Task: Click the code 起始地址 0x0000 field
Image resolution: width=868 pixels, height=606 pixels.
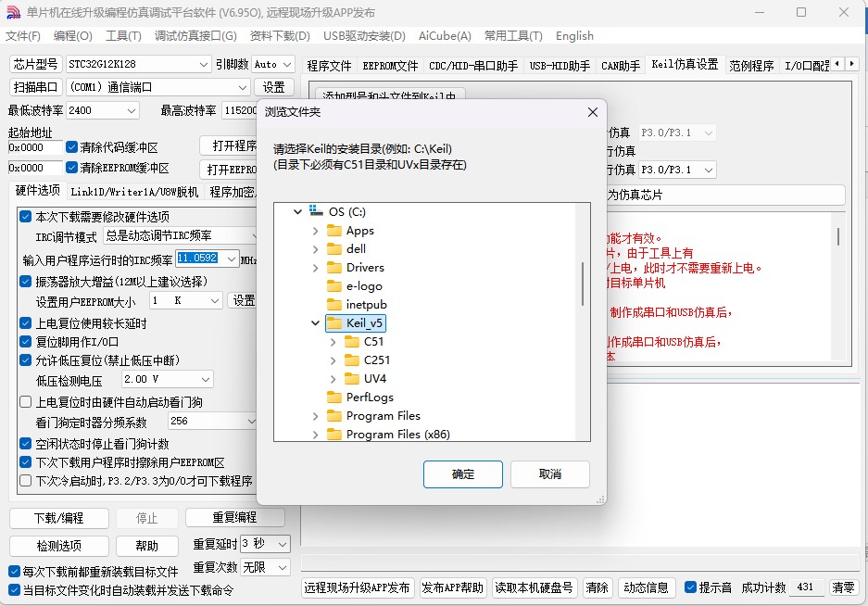Action: pyautogui.click(x=35, y=147)
